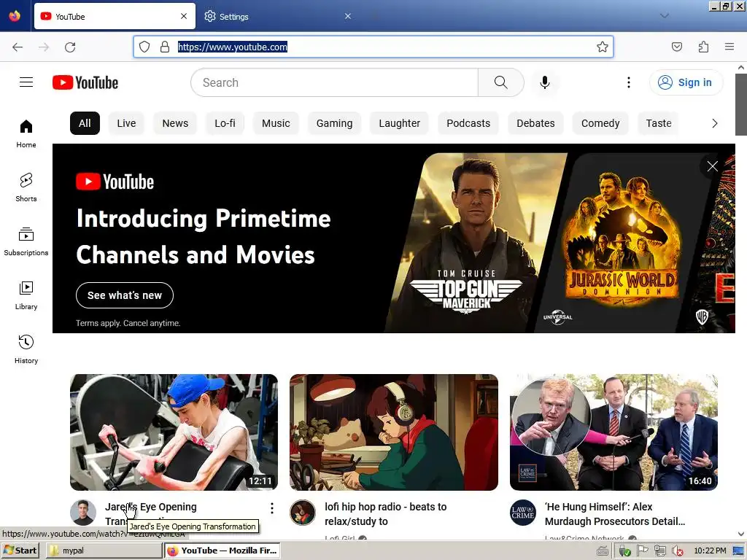Click Sign in button
Viewport: 747px width, 560px height.
coord(686,82)
